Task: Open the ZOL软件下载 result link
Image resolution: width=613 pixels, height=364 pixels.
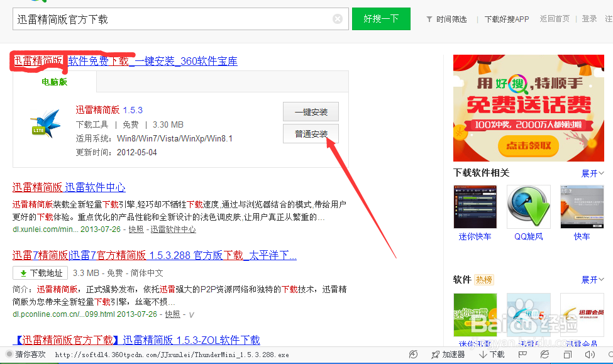Action: point(136,340)
